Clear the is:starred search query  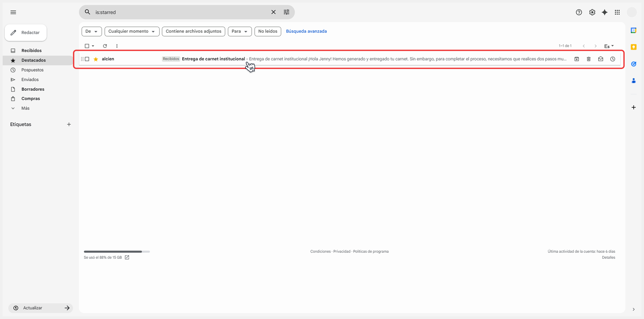[273, 12]
